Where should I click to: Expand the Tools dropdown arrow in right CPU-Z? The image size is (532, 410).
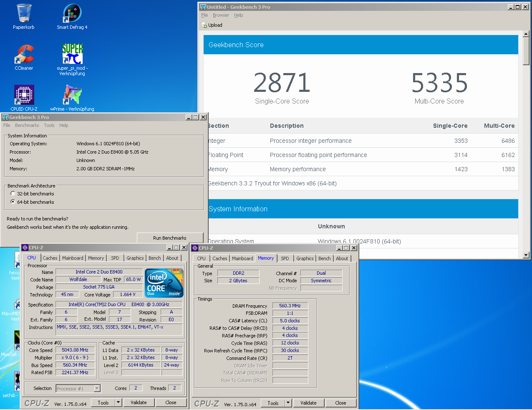[288, 403]
